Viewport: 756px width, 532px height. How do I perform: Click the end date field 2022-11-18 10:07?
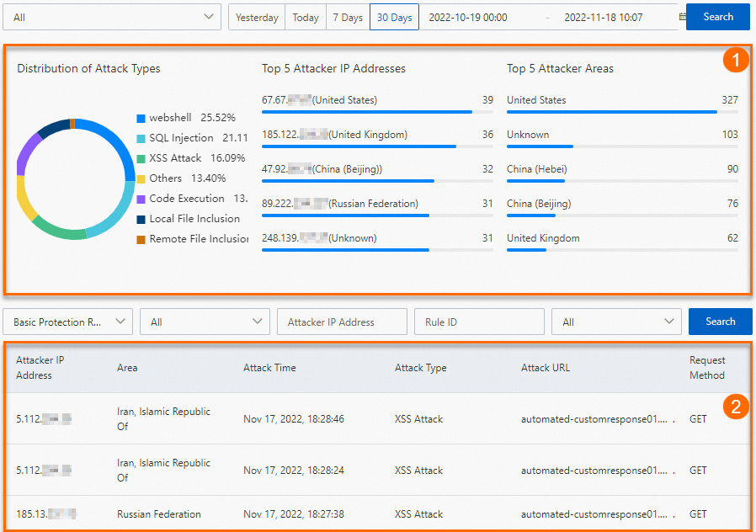click(x=603, y=18)
